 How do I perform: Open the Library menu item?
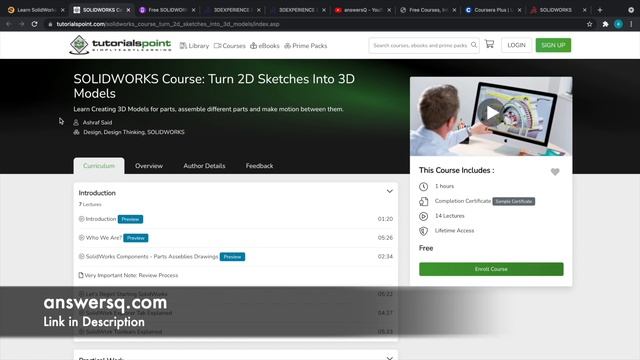coord(194,46)
